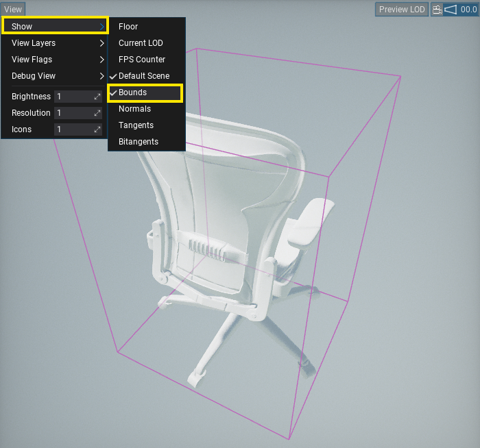480x448 pixels.
Task: Uncheck the Bounds option
Action: pos(145,92)
